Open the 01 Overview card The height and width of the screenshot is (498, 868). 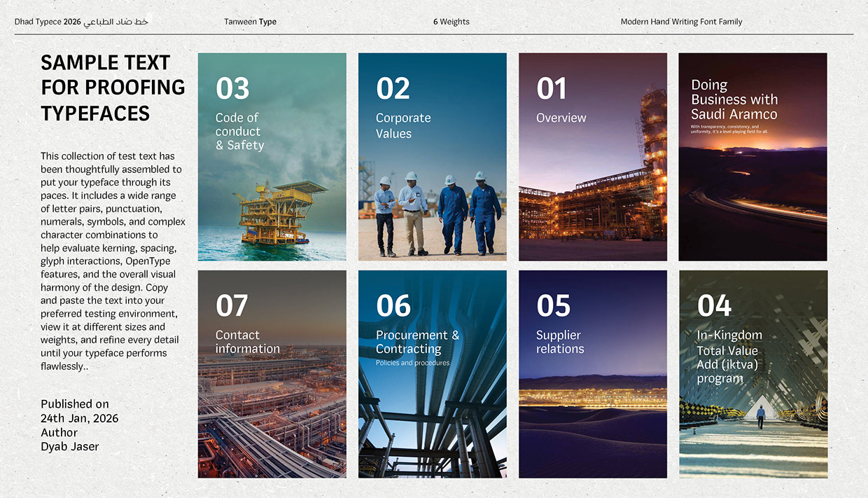tap(593, 157)
